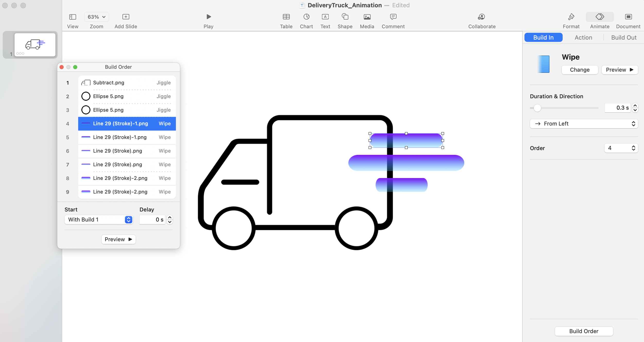
Task: Close the Build Order window
Action: point(62,67)
